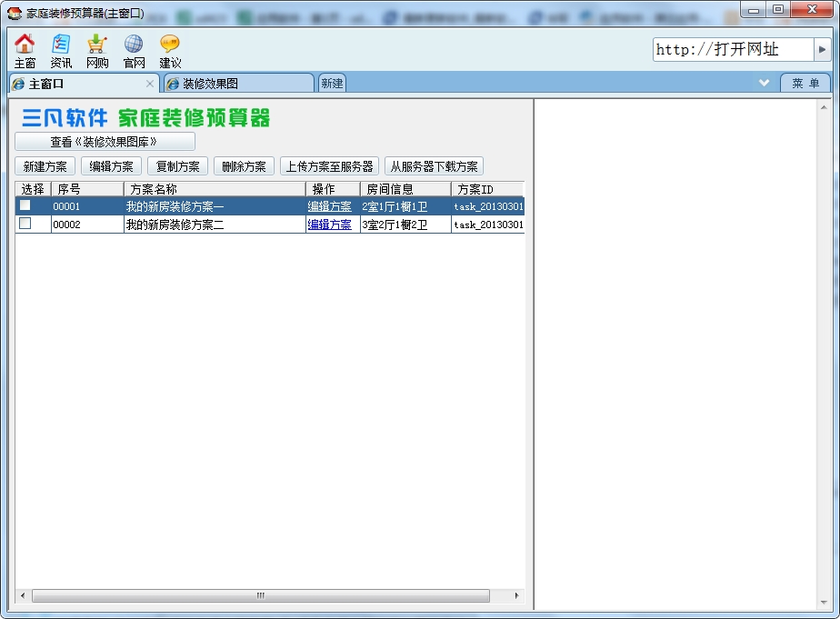The width and height of the screenshot is (840, 619).
Task: Close the 主窗口 tab with X
Action: (x=150, y=84)
